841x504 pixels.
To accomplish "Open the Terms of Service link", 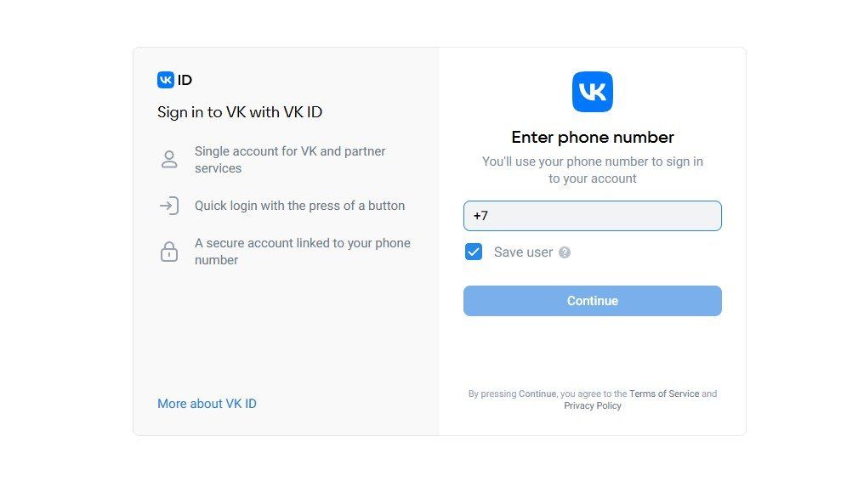I will pyautogui.click(x=664, y=394).
